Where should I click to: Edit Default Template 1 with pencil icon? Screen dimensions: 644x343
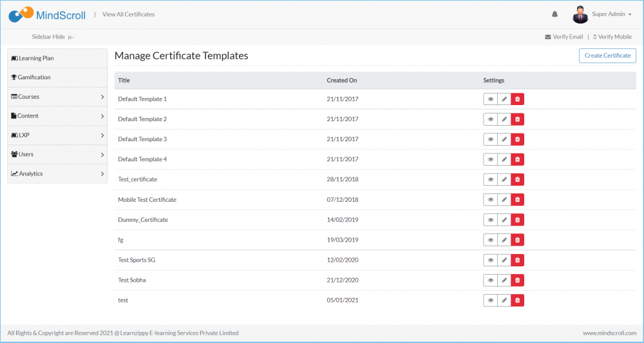(504, 99)
